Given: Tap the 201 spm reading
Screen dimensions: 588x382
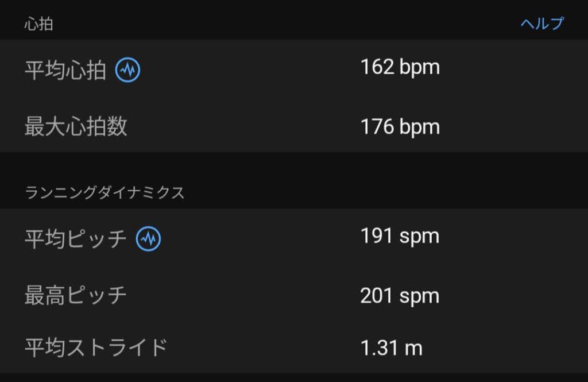Looking at the screenshot, I should (400, 296).
